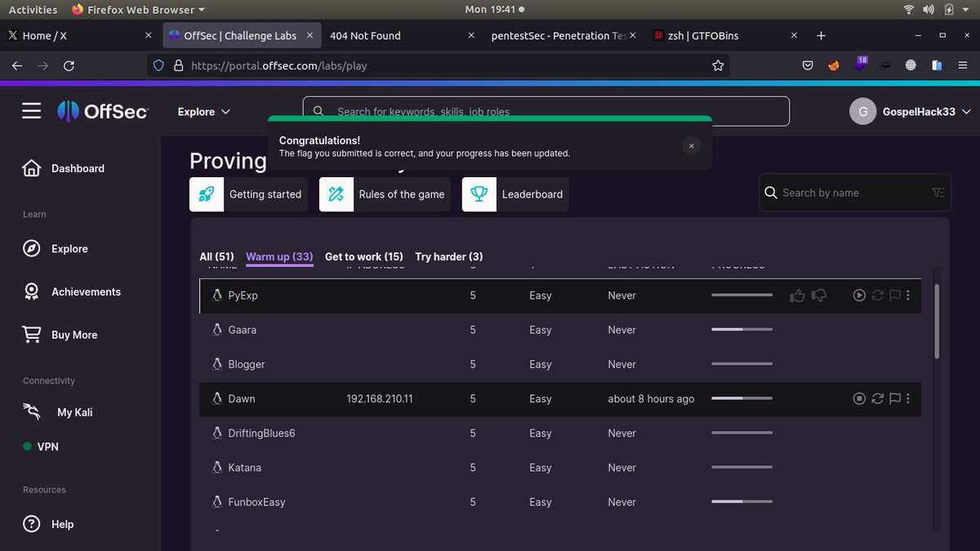Open the Firefox Web Browser app menu
Screen dimensions: 980x551
click(138, 10)
